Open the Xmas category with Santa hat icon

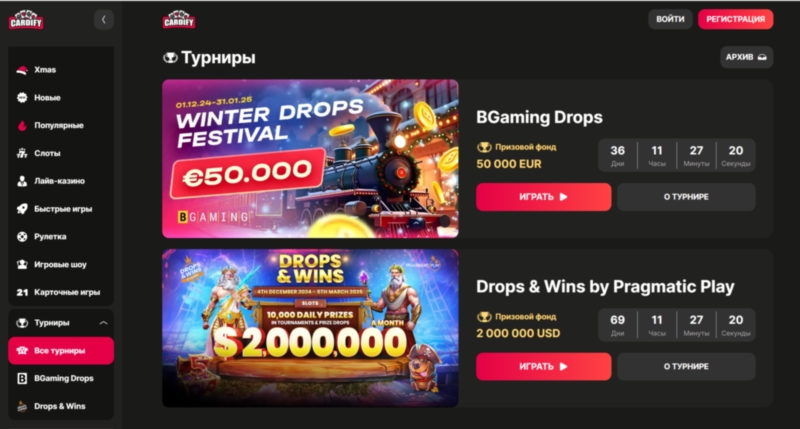(22, 70)
